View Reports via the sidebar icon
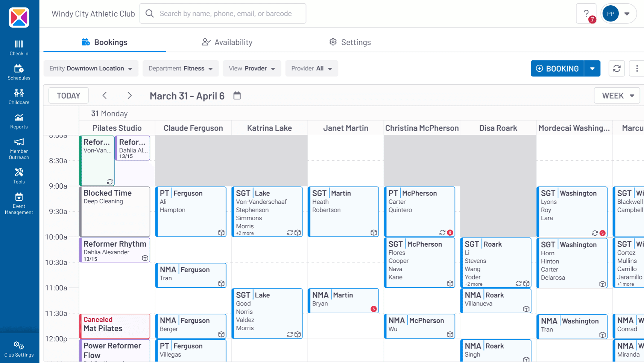Screen dimensions: 644x363 [x=19, y=120]
